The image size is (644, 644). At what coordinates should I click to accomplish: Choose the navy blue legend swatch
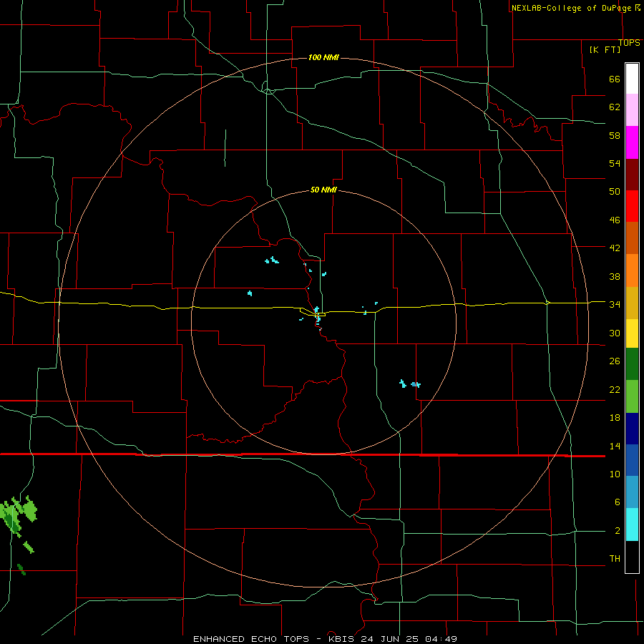click(632, 429)
